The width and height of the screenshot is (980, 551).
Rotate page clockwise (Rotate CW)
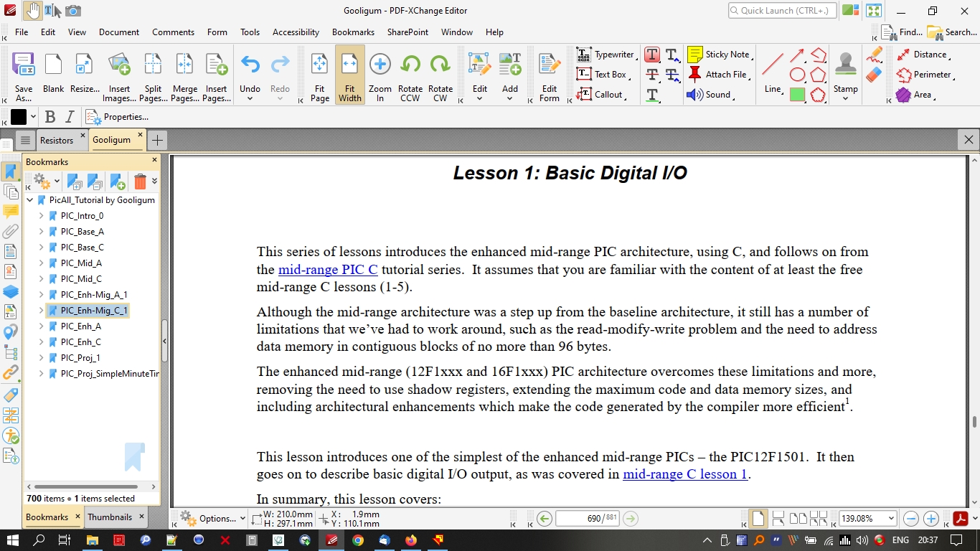[x=440, y=75]
